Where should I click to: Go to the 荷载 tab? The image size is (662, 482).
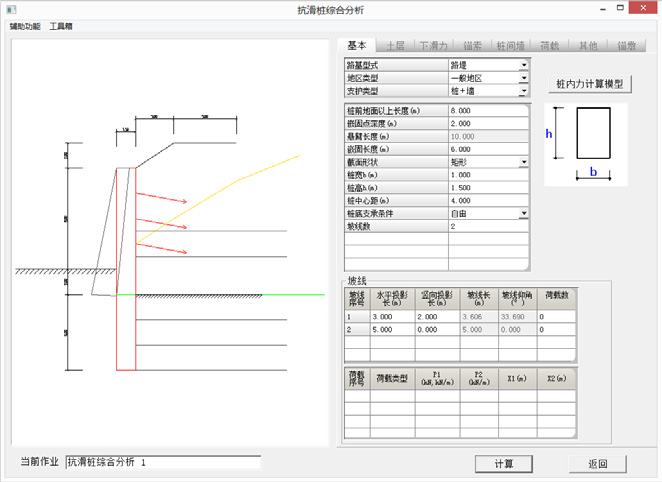coord(549,46)
